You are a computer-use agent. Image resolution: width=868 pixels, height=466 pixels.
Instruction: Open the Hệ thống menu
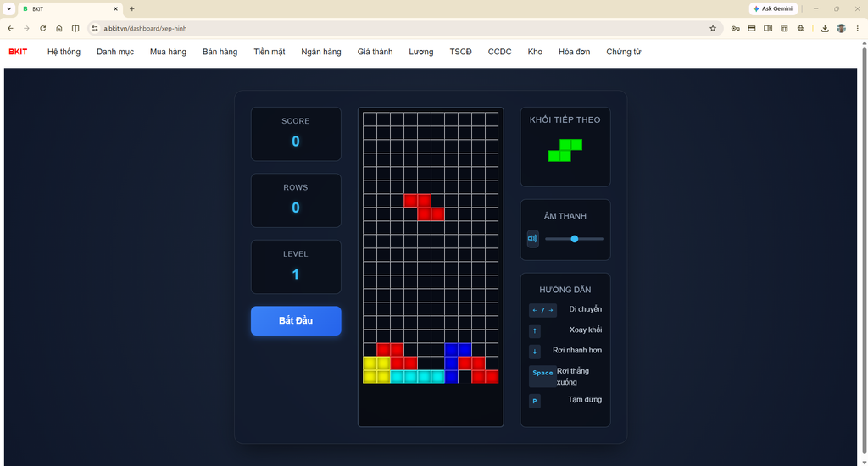[x=64, y=52]
